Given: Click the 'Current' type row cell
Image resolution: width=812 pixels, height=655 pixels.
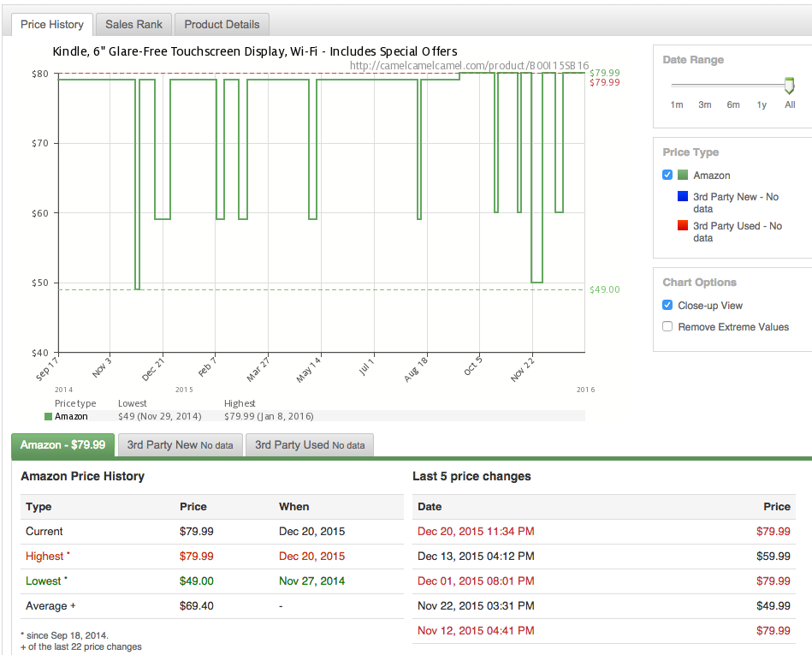Looking at the screenshot, I should pos(44,531).
